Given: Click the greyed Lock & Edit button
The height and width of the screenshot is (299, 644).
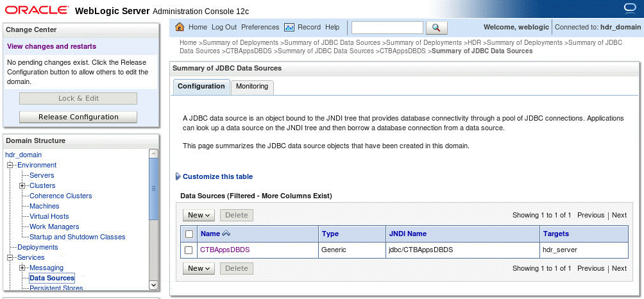Looking at the screenshot, I should [x=78, y=98].
